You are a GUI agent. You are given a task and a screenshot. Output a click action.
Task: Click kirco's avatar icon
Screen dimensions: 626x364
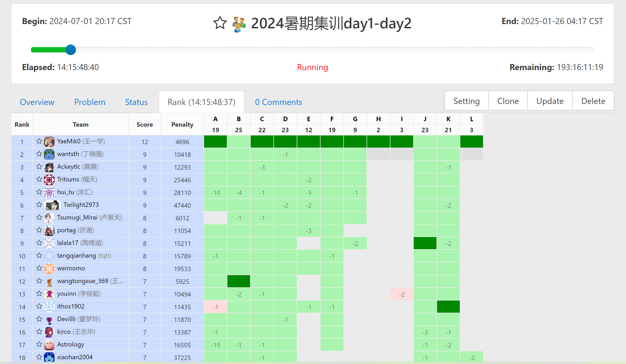(x=49, y=332)
